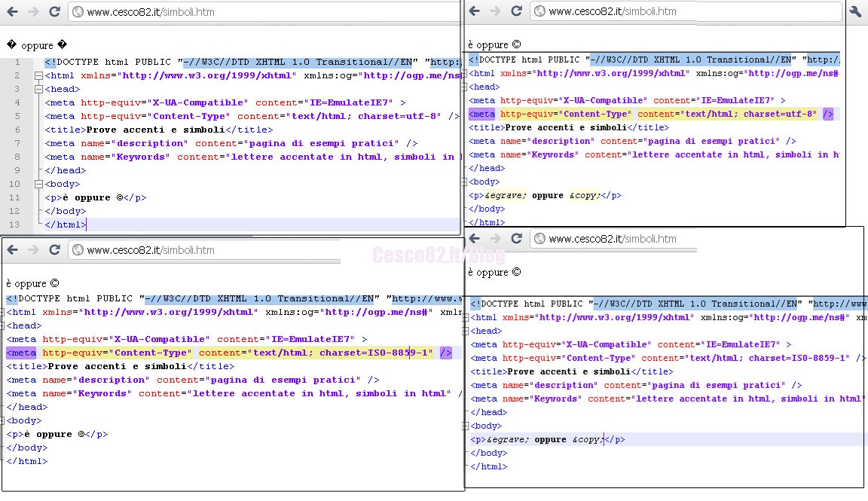868x501 pixels.
Task: Click the 'Keywords' meta line in bottom-left code
Action: point(235,393)
